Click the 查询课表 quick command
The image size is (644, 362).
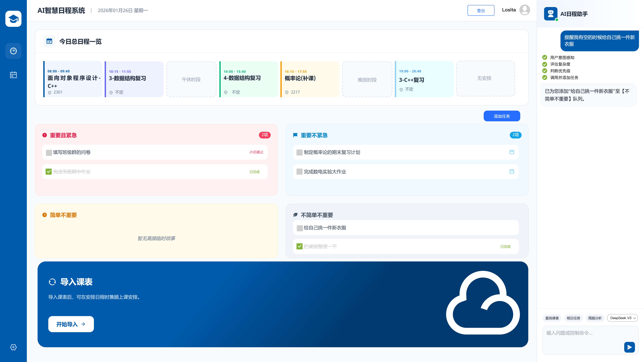pyautogui.click(x=552, y=318)
